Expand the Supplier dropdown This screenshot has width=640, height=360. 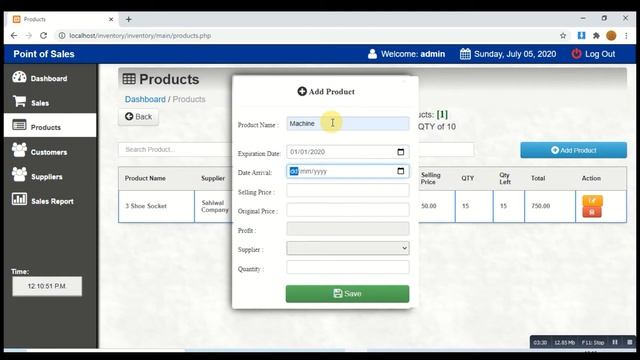pyautogui.click(x=347, y=248)
